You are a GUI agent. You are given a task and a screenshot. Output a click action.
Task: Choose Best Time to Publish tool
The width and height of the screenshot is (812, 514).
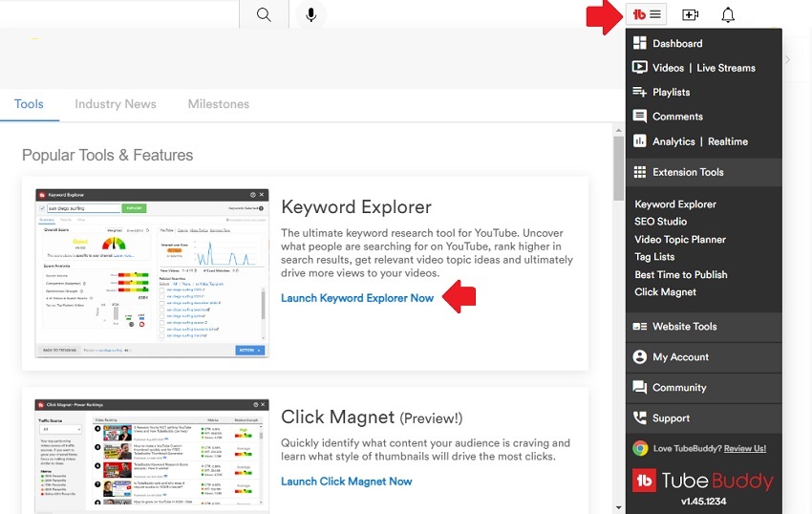point(681,274)
